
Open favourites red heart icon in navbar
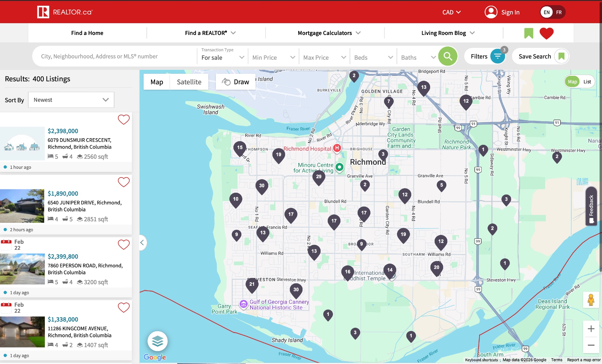(546, 33)
